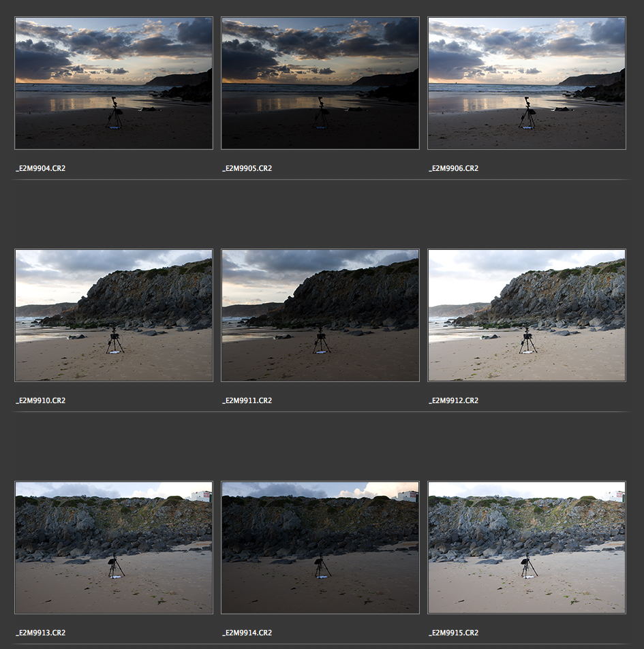Select the _E2M9914.CR2 filename text

(x=247, y=633)
